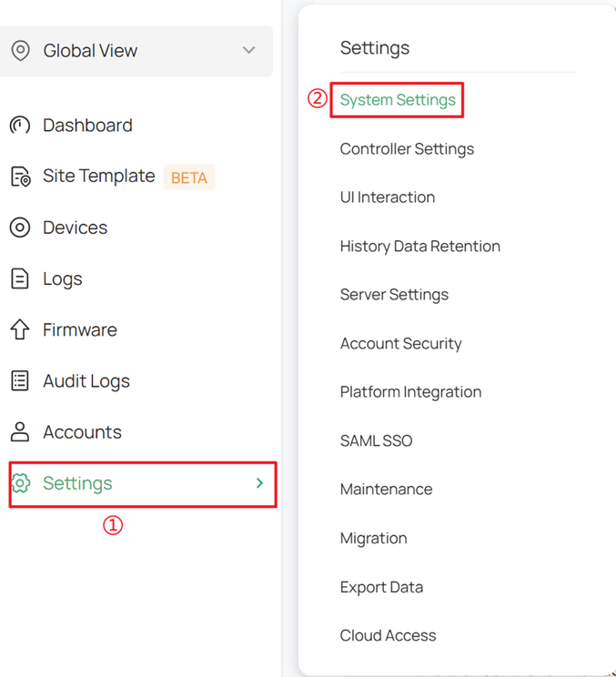Open the Firmware section
Viewport: 616px width, 677px height.
(x=80, y=330)
